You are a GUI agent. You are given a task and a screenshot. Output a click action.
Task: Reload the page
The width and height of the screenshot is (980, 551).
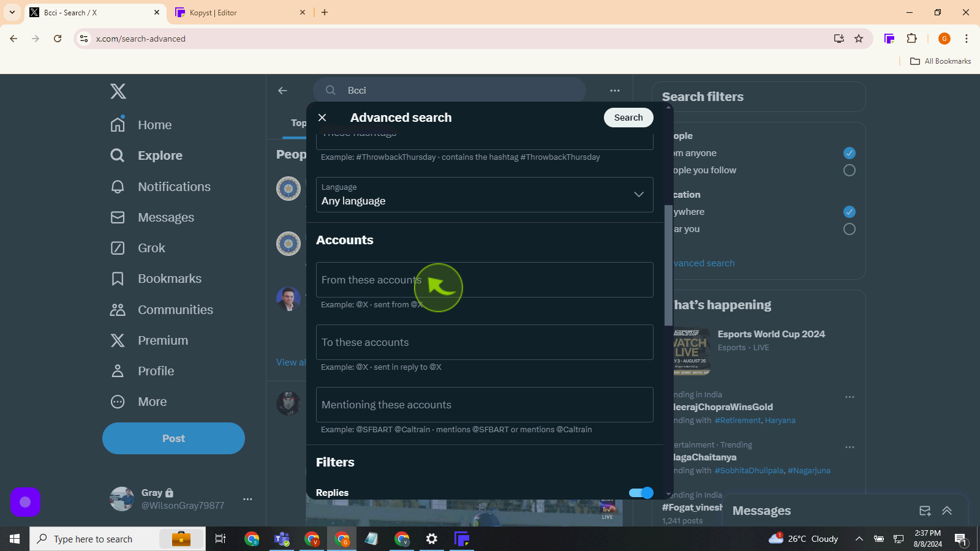[58, 39]
